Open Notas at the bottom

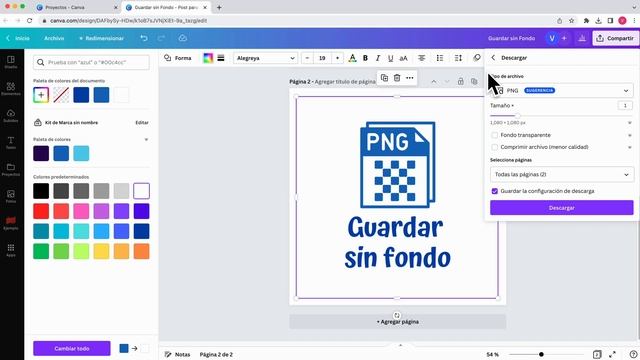pyautogui.click(x=178, y=354)
